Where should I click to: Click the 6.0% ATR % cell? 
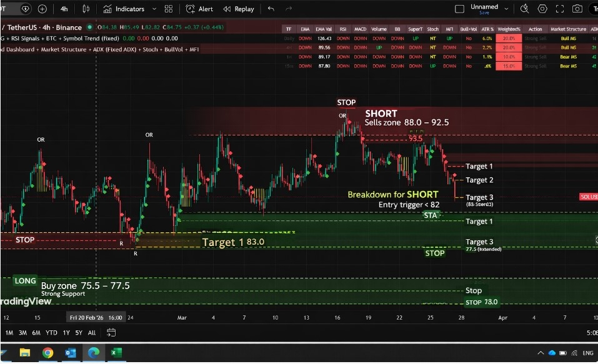point(487,39)
